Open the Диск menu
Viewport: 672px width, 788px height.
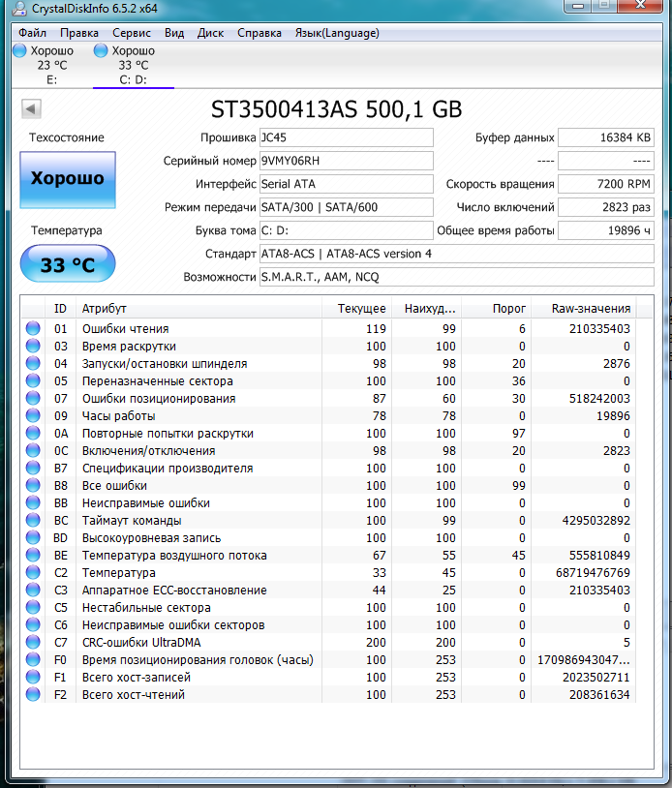point(210,33)
